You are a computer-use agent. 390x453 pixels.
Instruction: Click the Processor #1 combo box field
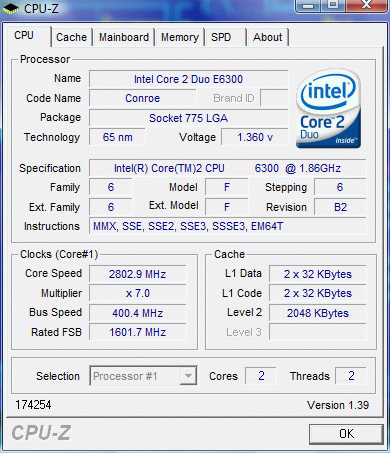[x=143, y=376]
